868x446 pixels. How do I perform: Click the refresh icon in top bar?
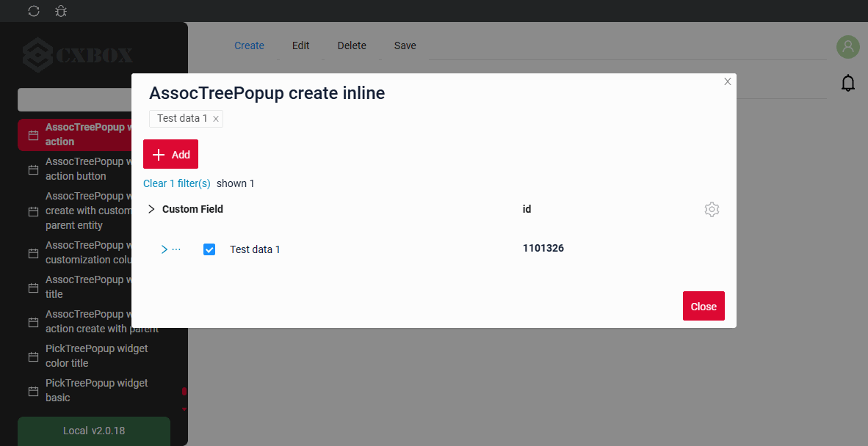click(x=34, y=11)
